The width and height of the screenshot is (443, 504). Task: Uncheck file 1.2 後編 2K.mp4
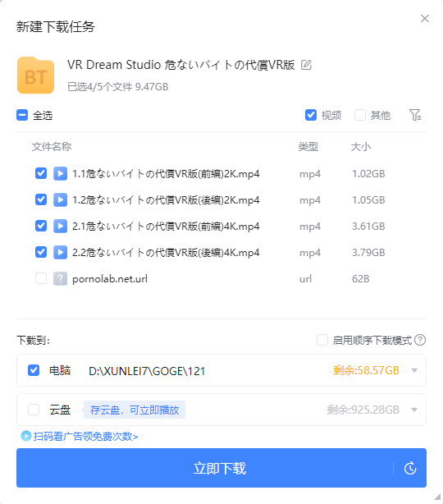(x=41, y=200)
